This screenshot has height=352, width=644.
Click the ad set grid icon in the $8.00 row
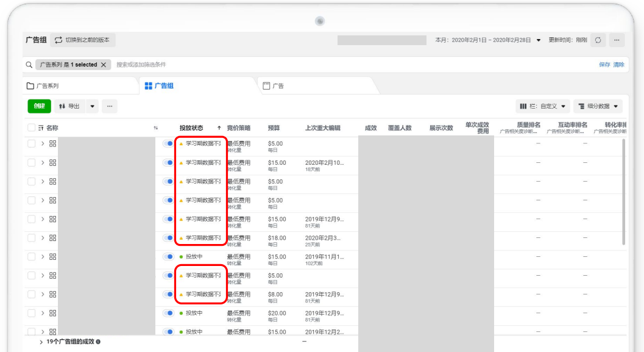tap(52, 294)
